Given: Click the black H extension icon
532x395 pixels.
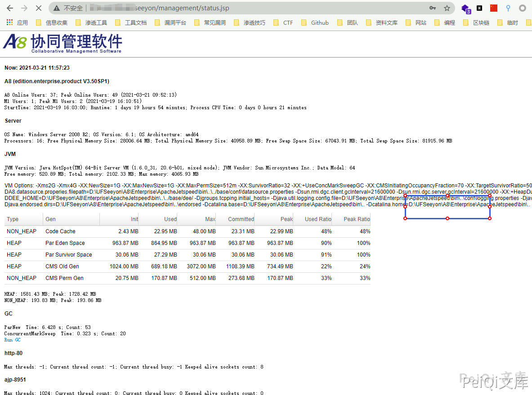Looking at the screenshot, I should click(x=479, y=8).
